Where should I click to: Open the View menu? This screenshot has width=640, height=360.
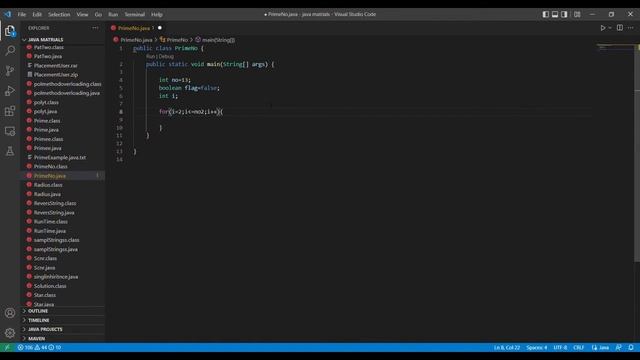82,14
